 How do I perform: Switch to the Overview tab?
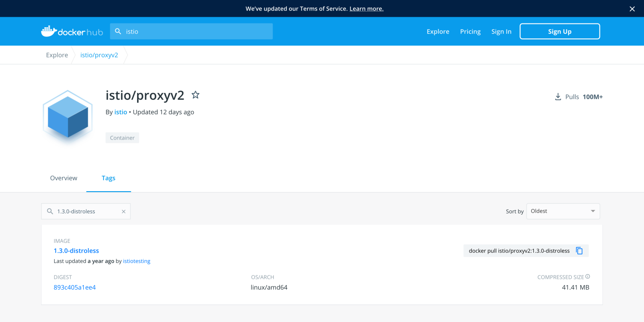click(x=64, y=178)
